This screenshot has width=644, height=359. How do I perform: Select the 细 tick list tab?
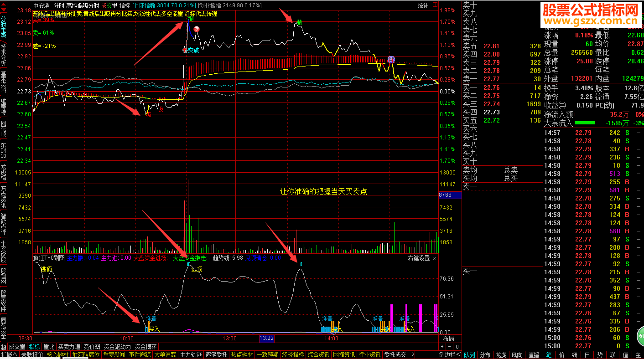click(574, 354)
